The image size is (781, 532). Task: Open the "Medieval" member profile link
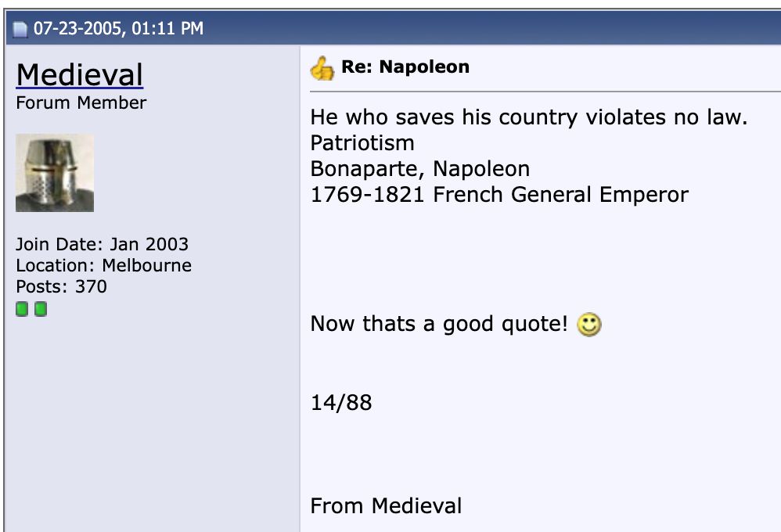[79, 73]
